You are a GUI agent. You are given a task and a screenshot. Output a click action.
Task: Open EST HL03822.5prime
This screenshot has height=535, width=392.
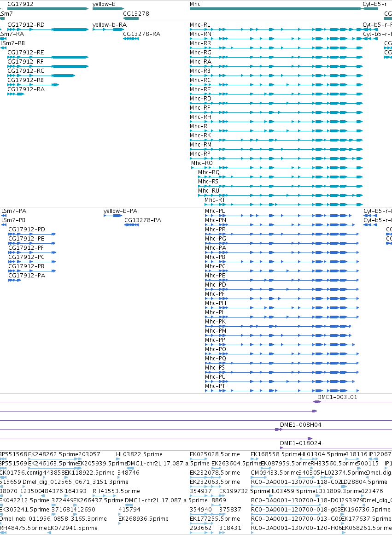tap(139, 454)
